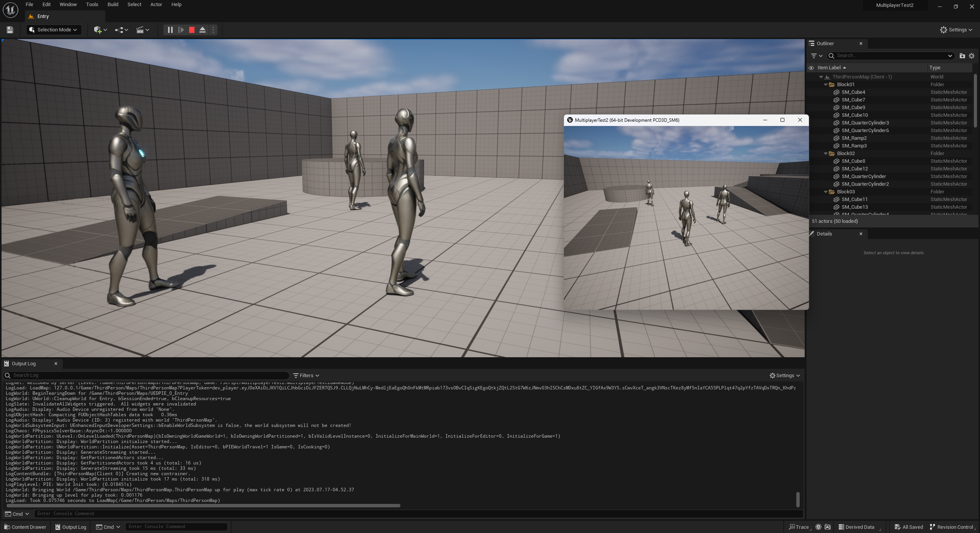Open the Outliner filter funnel
The width and height of the screenshot is (980, 533).
pyautogui.click(x=815, y=56)
